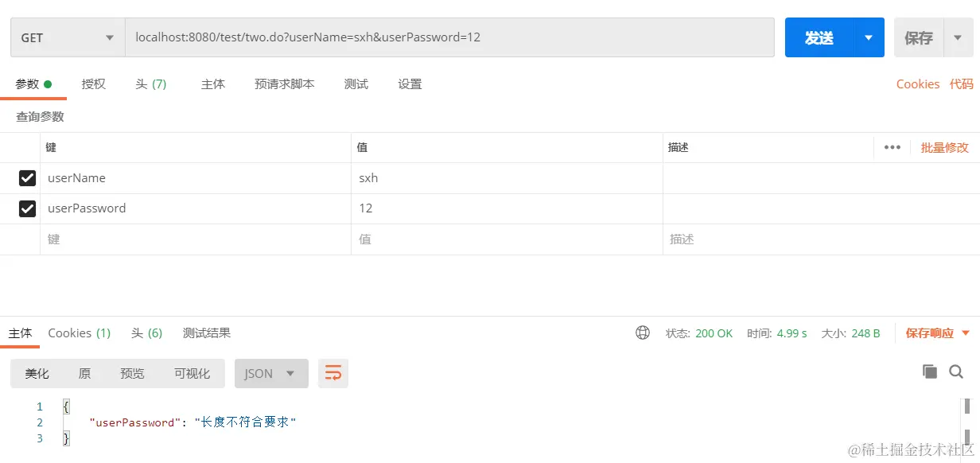Open the Cookies link at top right
980x463 pixels.
click(x=918, y=84)
